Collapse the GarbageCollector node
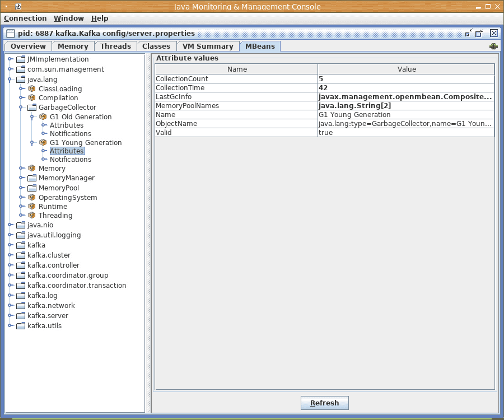Image resolution: width=504 pixels, height=420 pixels. point(21,108)
